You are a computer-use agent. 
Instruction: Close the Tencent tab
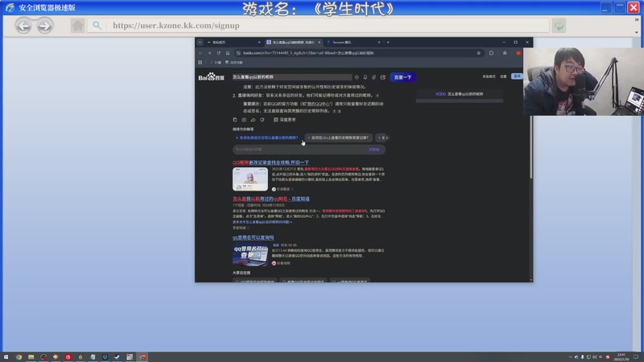click(378, 43)
